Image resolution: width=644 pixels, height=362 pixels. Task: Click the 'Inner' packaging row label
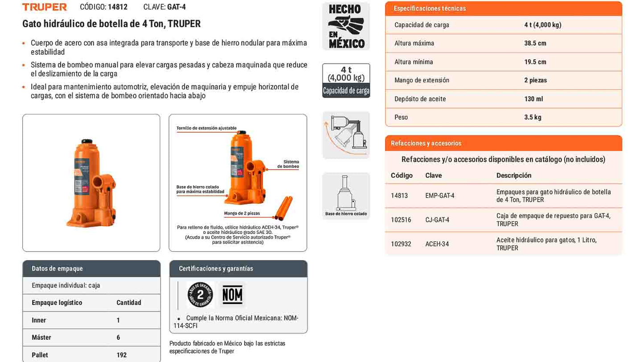[39, 320]
